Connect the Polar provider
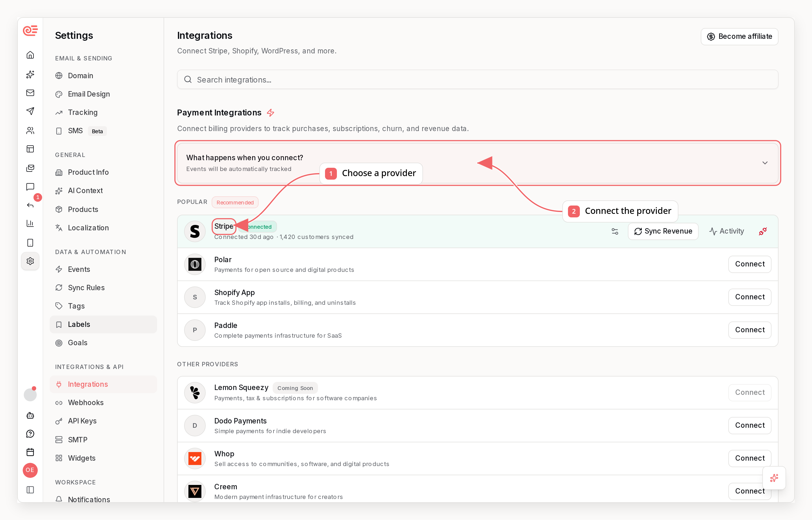The height and width of the screenshot is (520, 812). 749,264
